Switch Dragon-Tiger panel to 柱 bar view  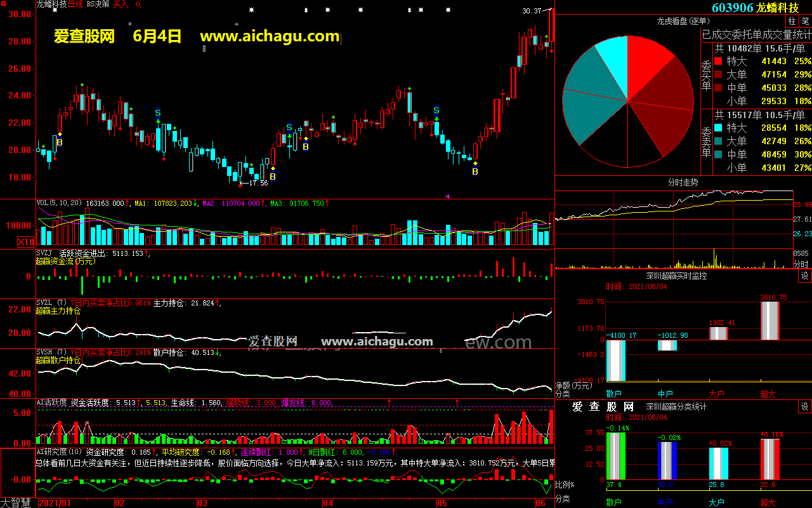pos(792,21)
